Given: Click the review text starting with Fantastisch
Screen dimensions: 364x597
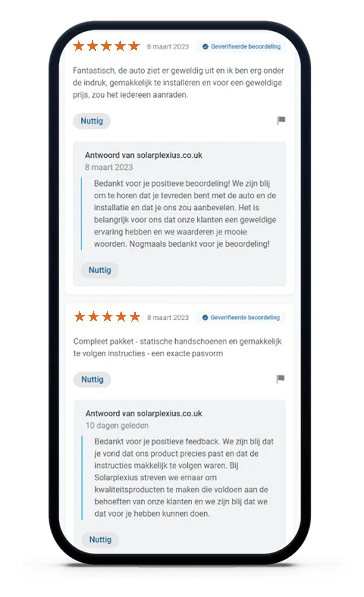Looking at the screenshot, I should point(178,83).
